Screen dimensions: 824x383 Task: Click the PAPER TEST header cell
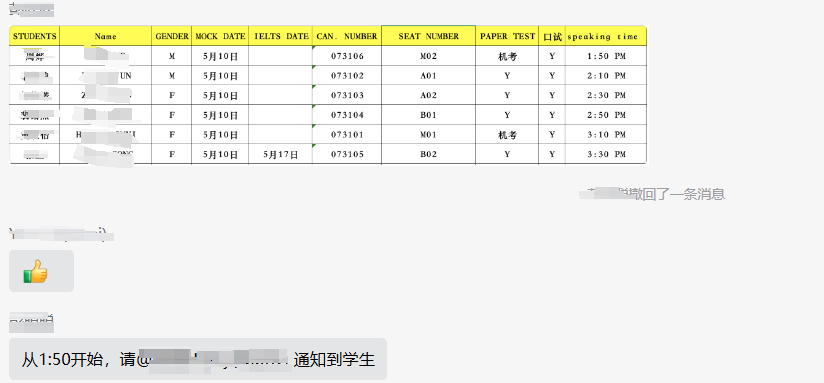pyautogui.click(x=507, y=36)
